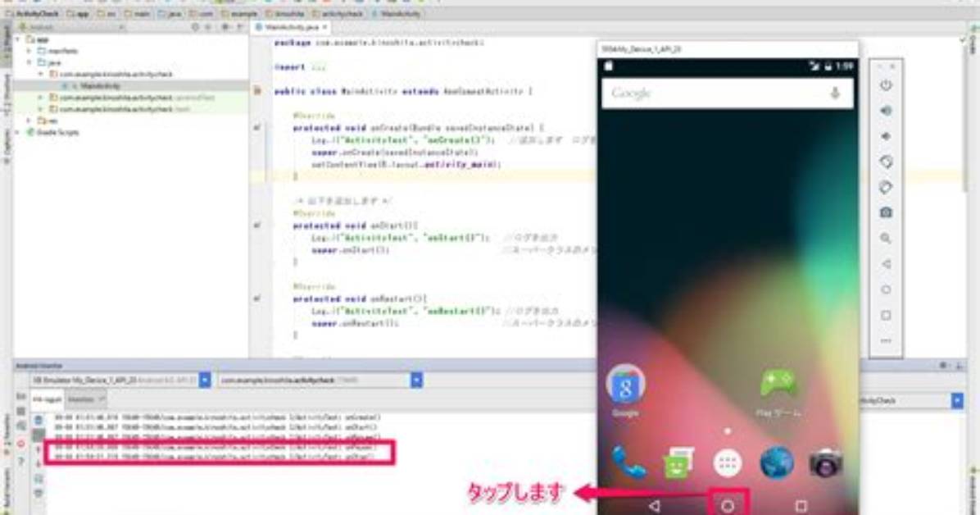Click the power button on the emulator toolbar
The height and width of the screenshot is (515, 980).
click(x=886, y=85)
